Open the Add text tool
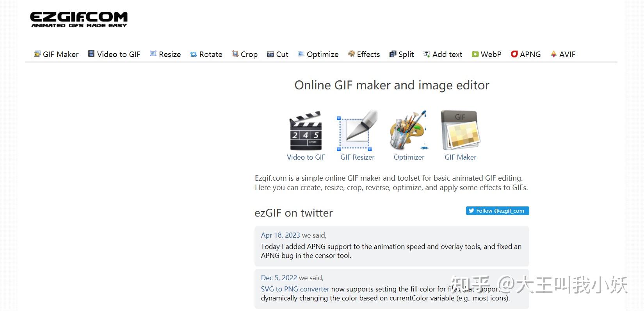 (443, 54)
